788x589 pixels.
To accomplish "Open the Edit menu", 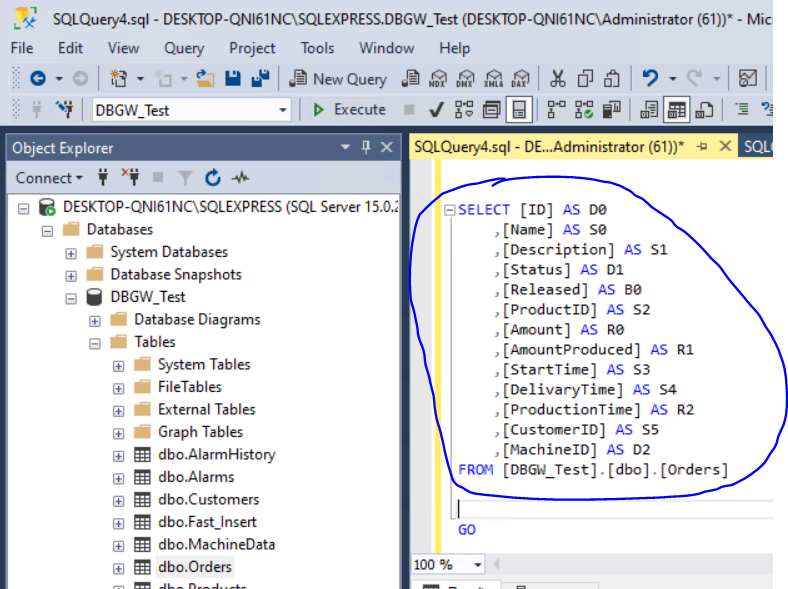I will click(70, 48).
